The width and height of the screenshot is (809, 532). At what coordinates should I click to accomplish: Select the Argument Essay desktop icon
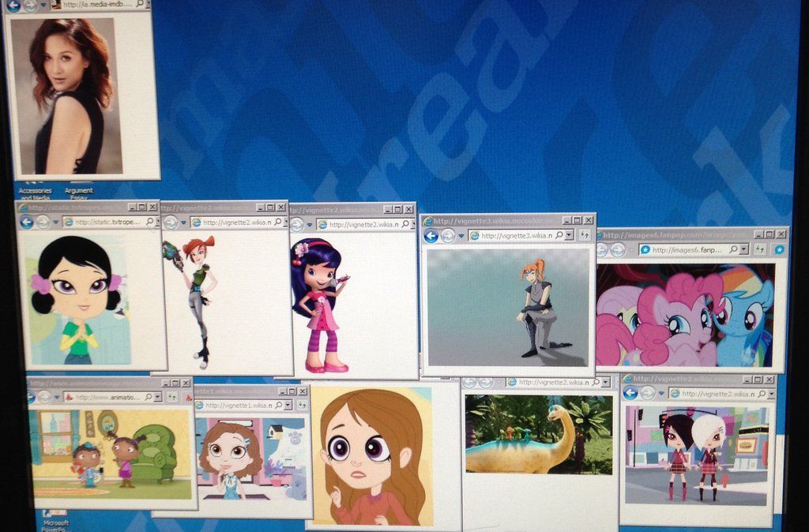[79, 192]
